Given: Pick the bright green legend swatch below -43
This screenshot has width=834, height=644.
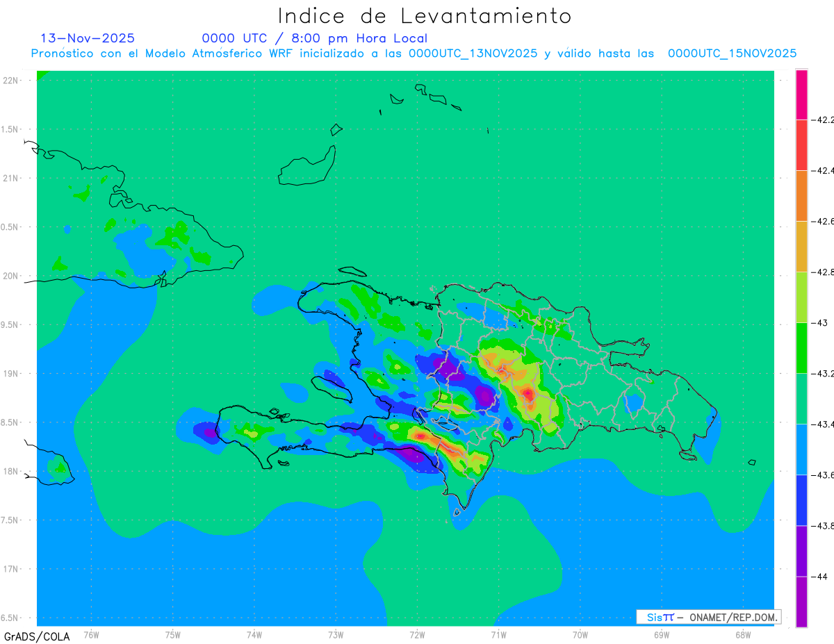Looking at the screenshot, I should tap(801, 347).
